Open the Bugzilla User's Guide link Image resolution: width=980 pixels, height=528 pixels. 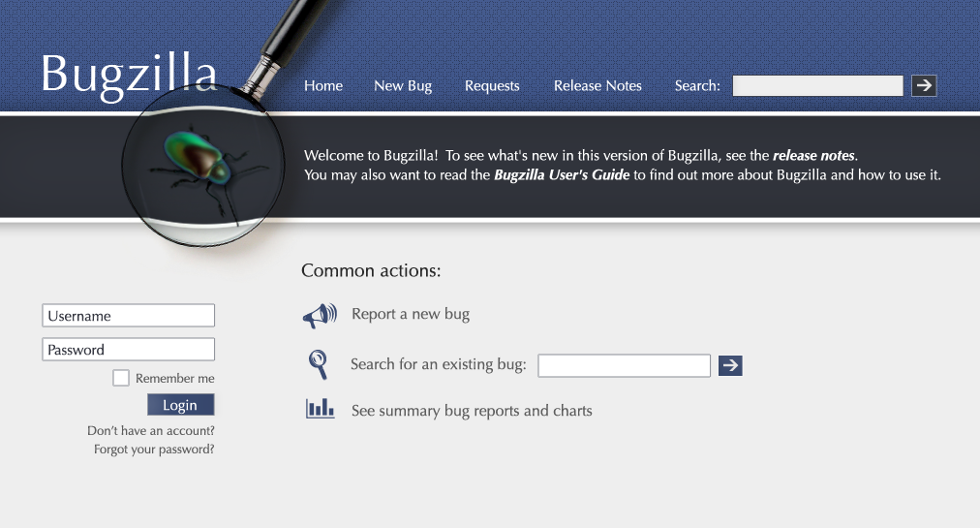[x=562, y=175]
